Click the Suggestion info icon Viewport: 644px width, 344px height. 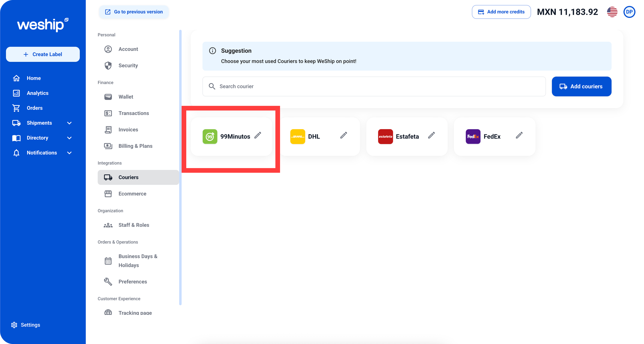[x=213, y=51]
